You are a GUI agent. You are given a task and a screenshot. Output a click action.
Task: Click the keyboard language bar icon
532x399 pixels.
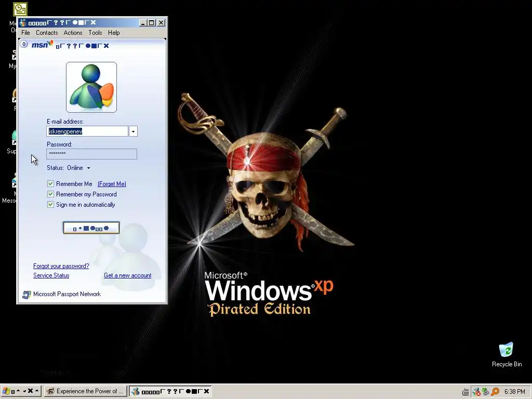(465, 392)
